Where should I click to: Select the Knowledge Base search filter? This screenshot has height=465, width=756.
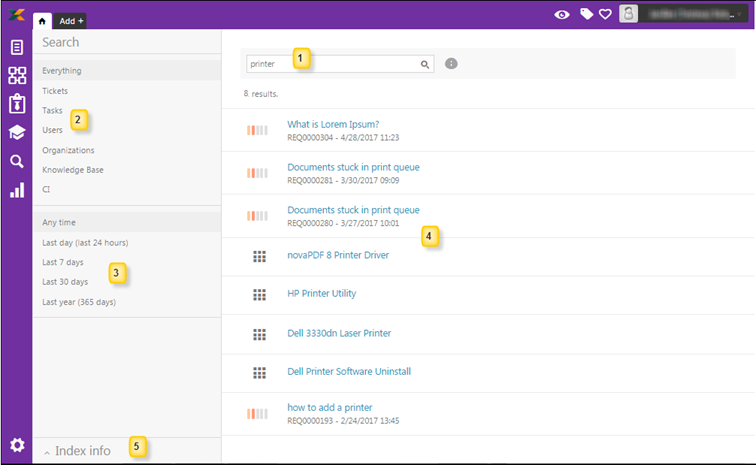point(72,170)
